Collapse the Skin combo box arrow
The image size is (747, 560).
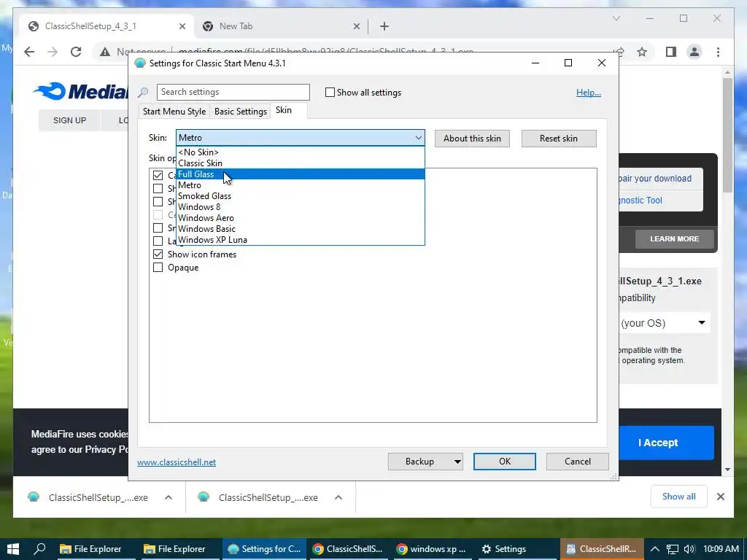[x=418, y=138]
